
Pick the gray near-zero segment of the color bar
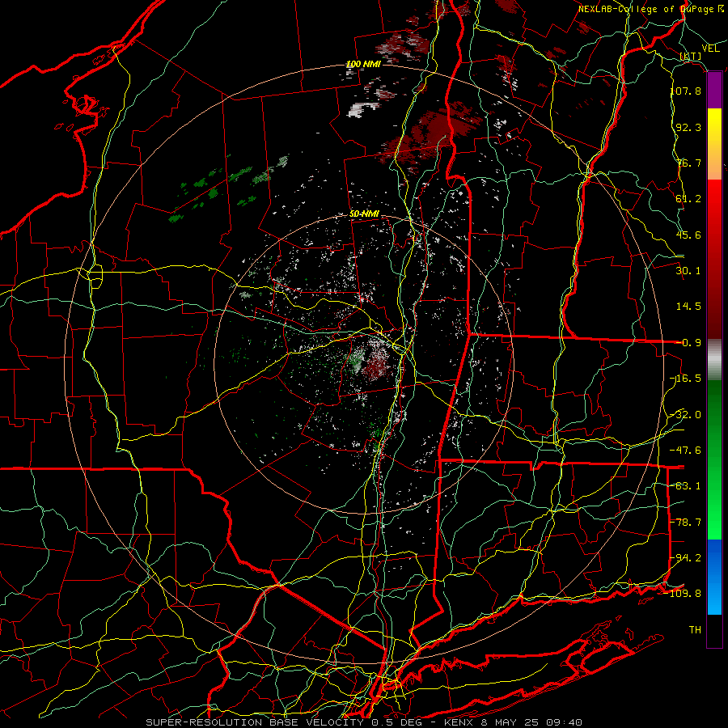[714, 360]
